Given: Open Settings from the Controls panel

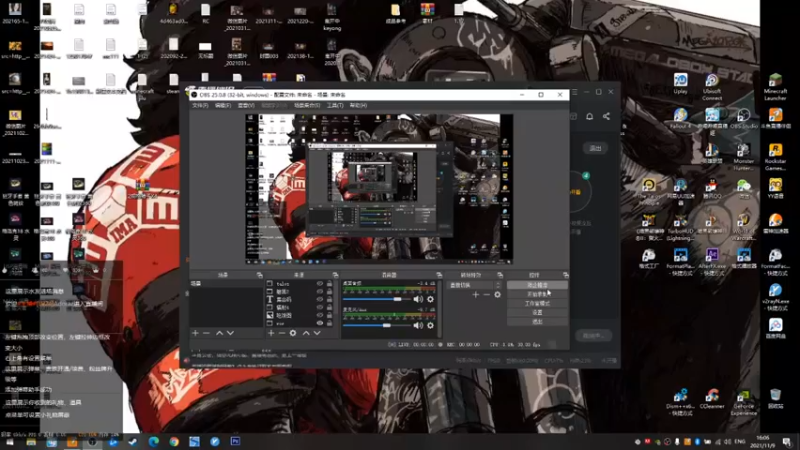Looking at the screenshot, I should (537, 313).
